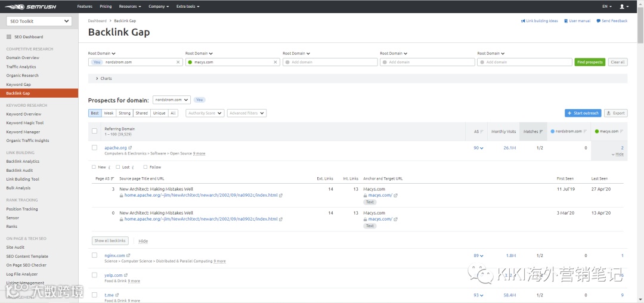
Task: Click Link building ideas megaphone icon
Action: pyautogui.click(x=523, y=21)
